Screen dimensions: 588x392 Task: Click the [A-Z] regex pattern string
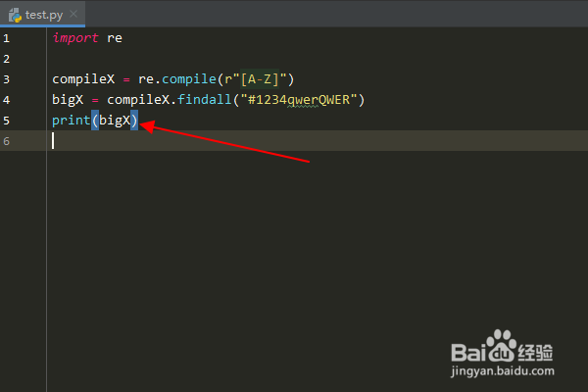tap(260, 79)
